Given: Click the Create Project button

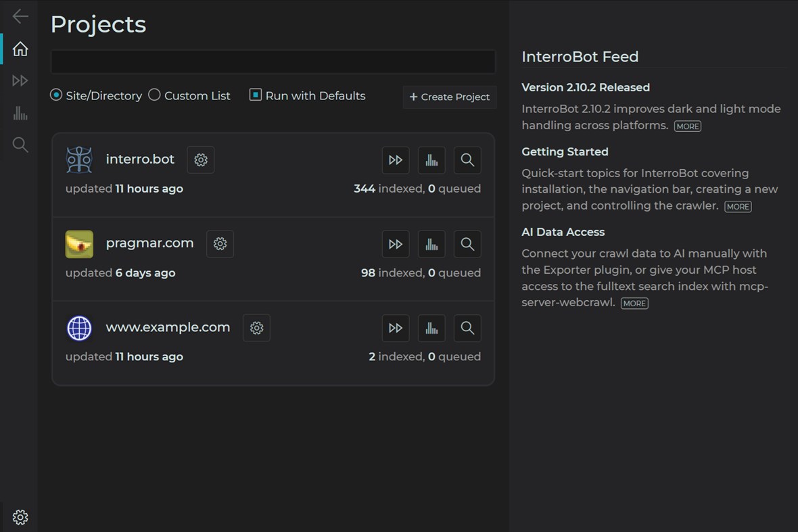Looking at the screenshot, I should (x=450, y=97).
